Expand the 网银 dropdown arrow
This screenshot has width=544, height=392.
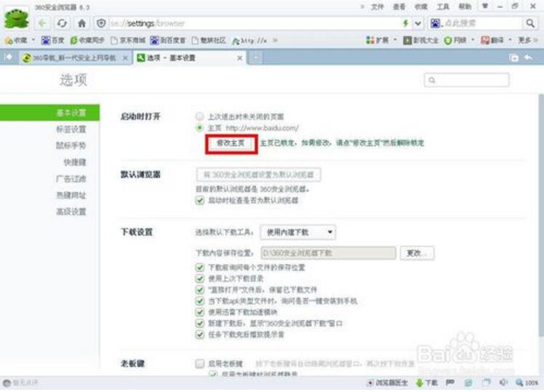tap(473, 40)
